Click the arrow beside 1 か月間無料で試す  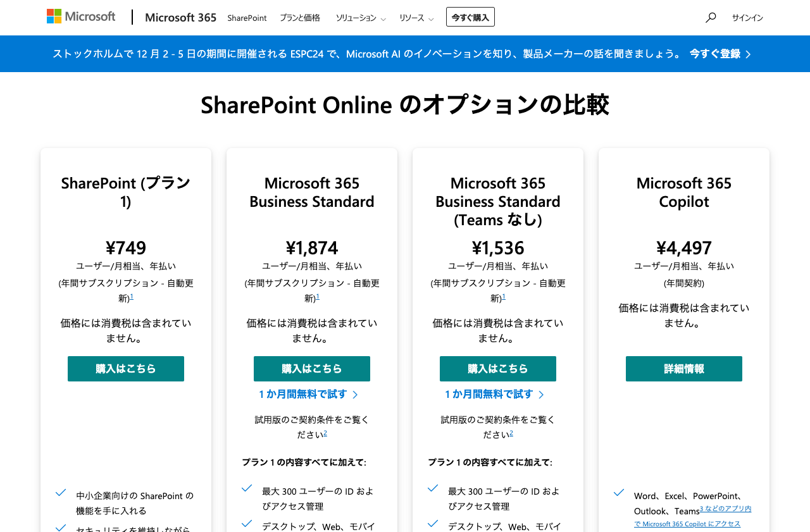(x=356, y=394)
